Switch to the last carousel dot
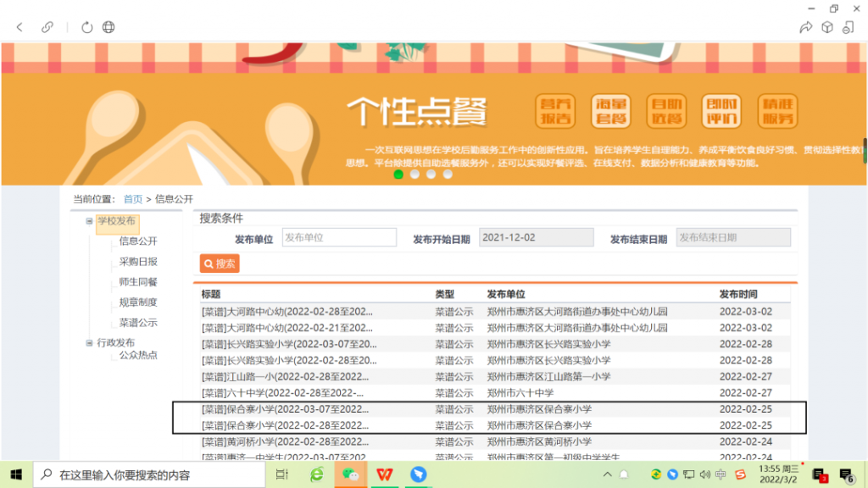This screenshot has height=488, width=868. [x=448, y=175]
